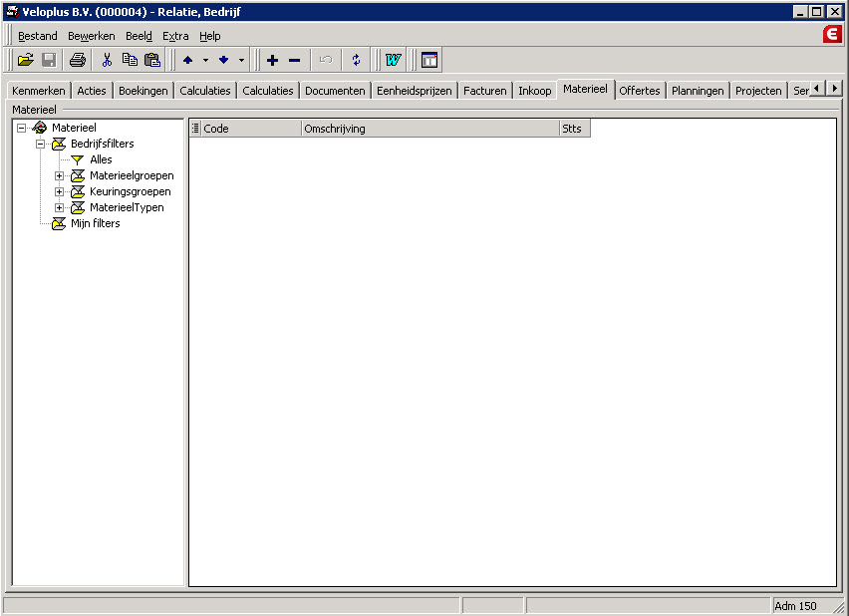The image size is (849, 616).
Task: Click the Paste clipboard icon
Action: click(152, 60)
